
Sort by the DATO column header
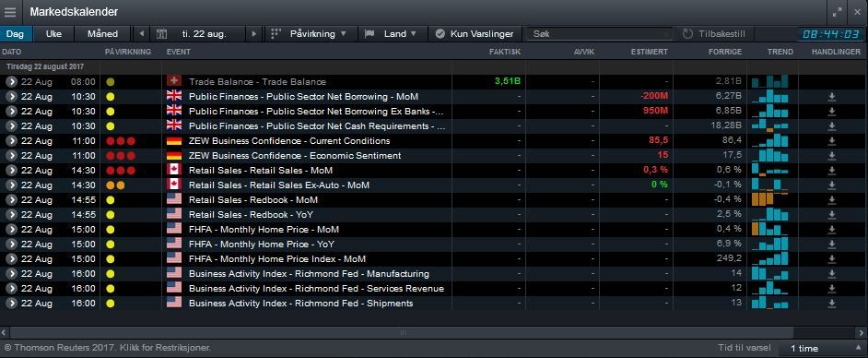point(12,52)
